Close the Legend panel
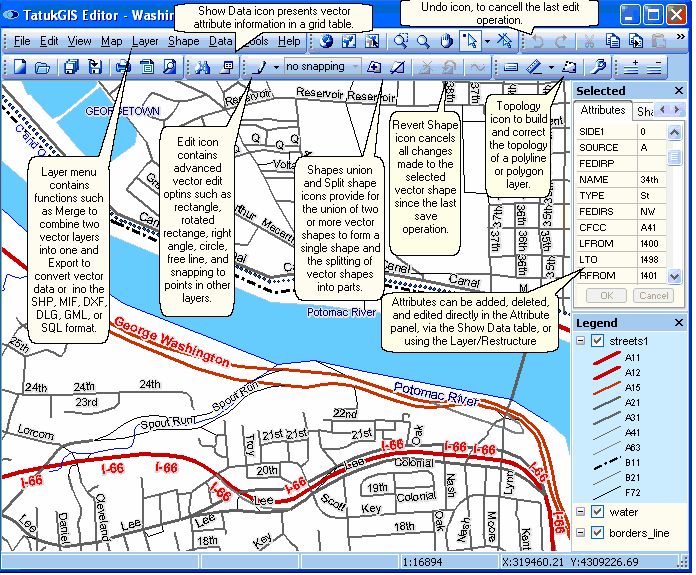Screen dimensions: 696x575 (x=679, y=323)
